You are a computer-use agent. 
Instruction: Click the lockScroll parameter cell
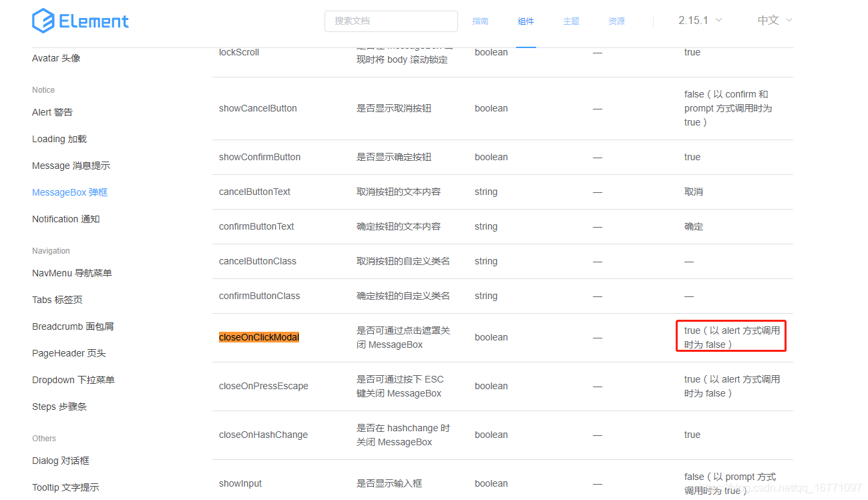click(x=239, y=52)
